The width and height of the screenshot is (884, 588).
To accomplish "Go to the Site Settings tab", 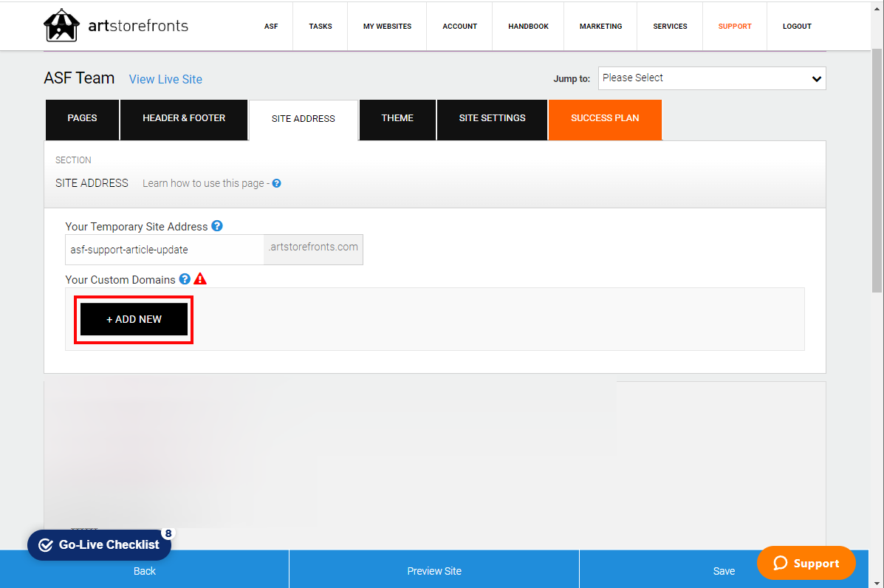I will coord(492,120).
